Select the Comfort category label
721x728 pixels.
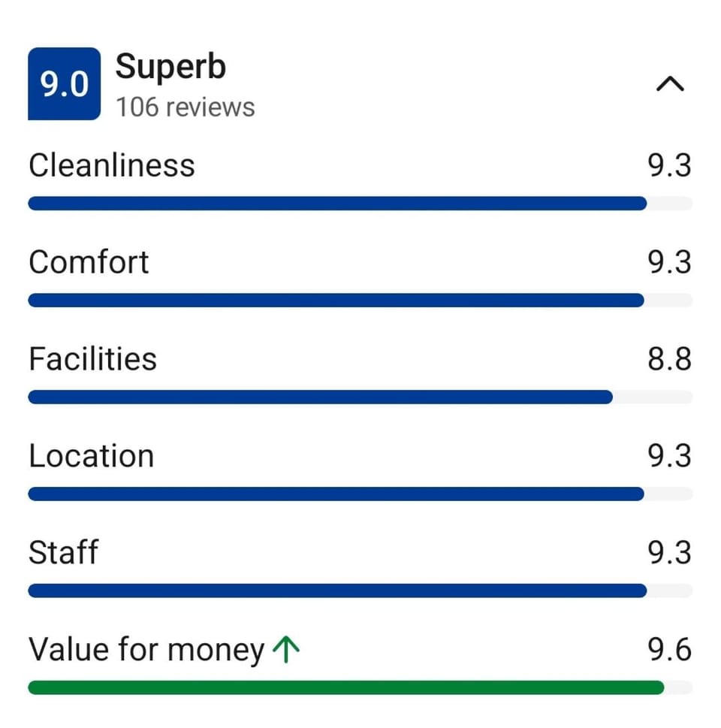pyautogui.click(x=89, y=262)
